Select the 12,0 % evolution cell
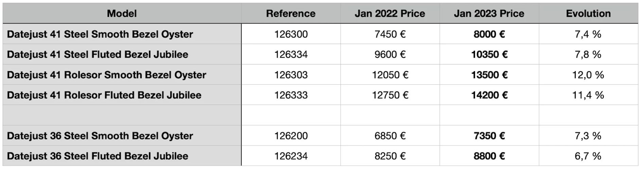644x170 pixels. (x=588, y=75)
